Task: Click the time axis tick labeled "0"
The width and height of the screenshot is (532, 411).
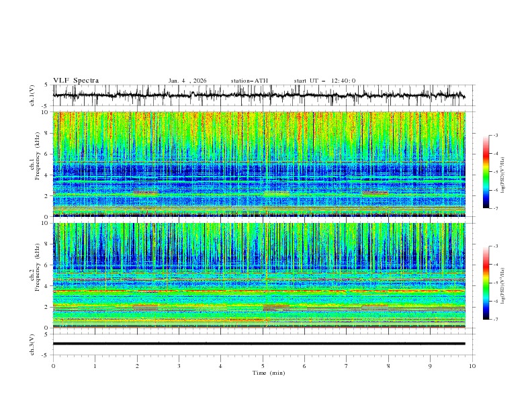Action: pos(53,366)
